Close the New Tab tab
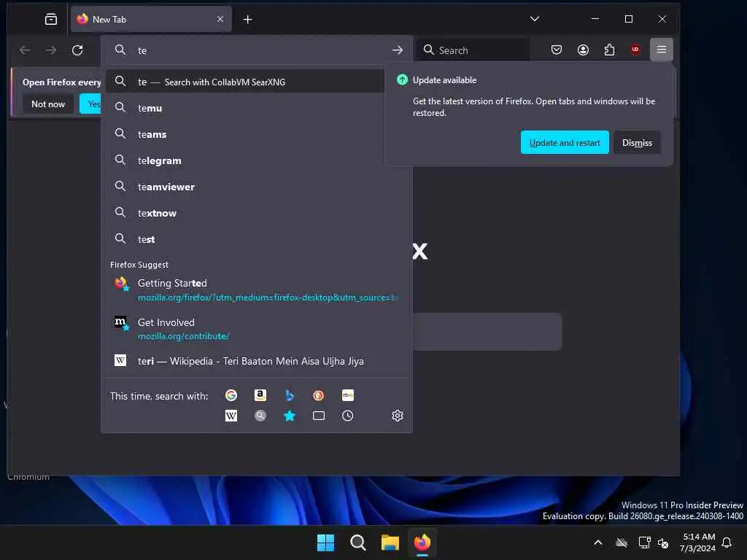Viewport: 747px width, 560px height. pyautogui.click(x=220, y=19)
